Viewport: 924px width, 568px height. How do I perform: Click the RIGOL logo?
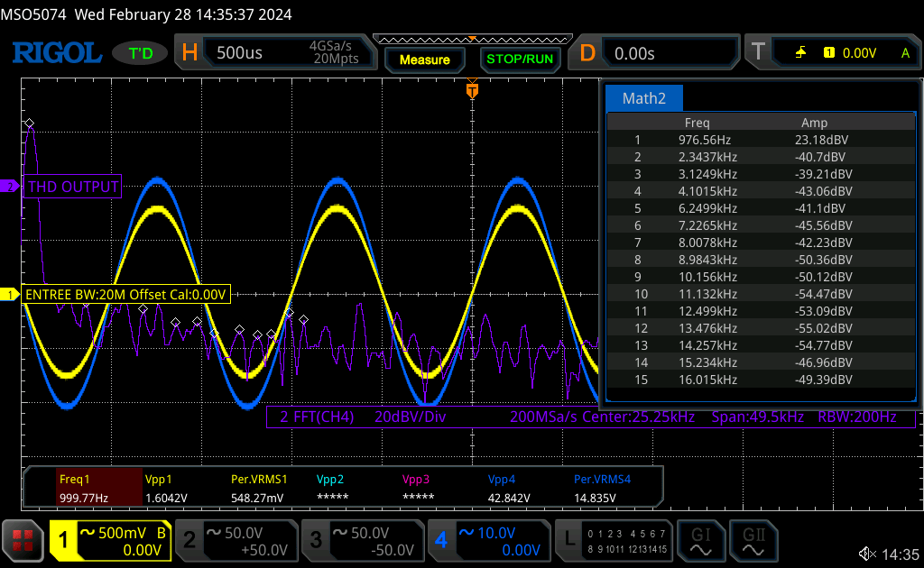[57, 53]
